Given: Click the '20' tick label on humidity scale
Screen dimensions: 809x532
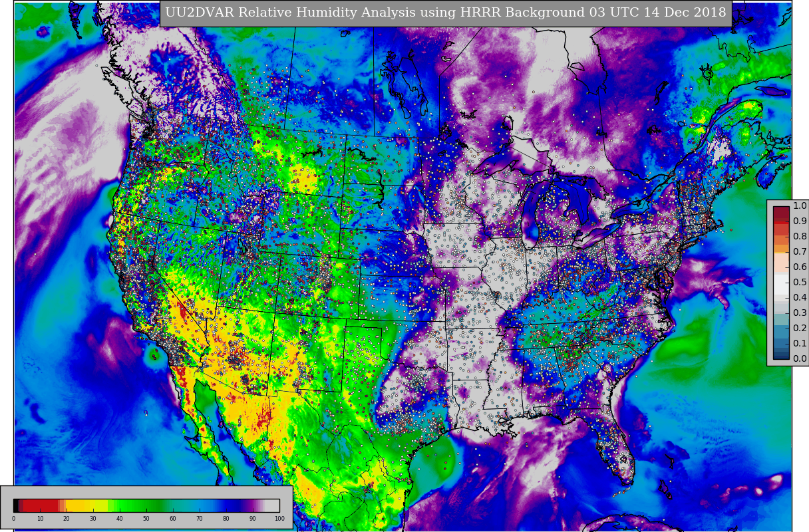Looking at the screenshot, I should (67, 519).
